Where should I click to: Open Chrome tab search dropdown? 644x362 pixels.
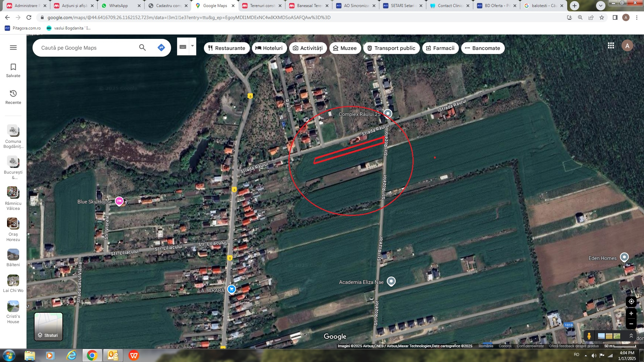coord(600,6)
